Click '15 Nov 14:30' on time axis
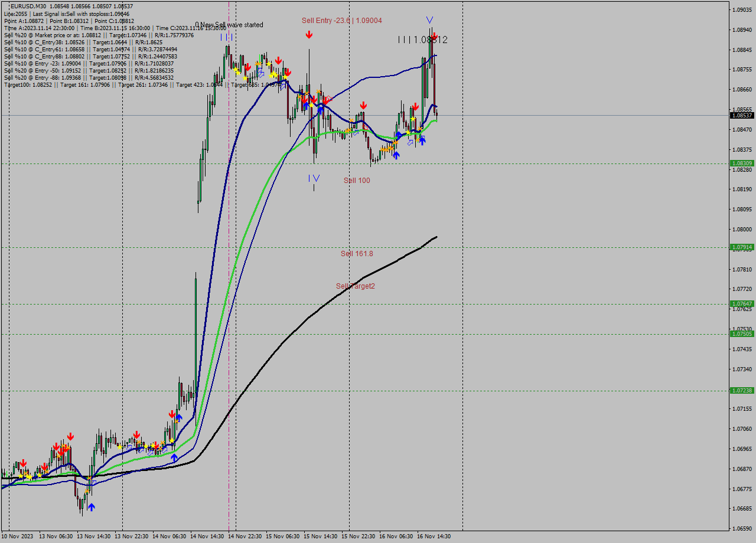 point(321,537)
